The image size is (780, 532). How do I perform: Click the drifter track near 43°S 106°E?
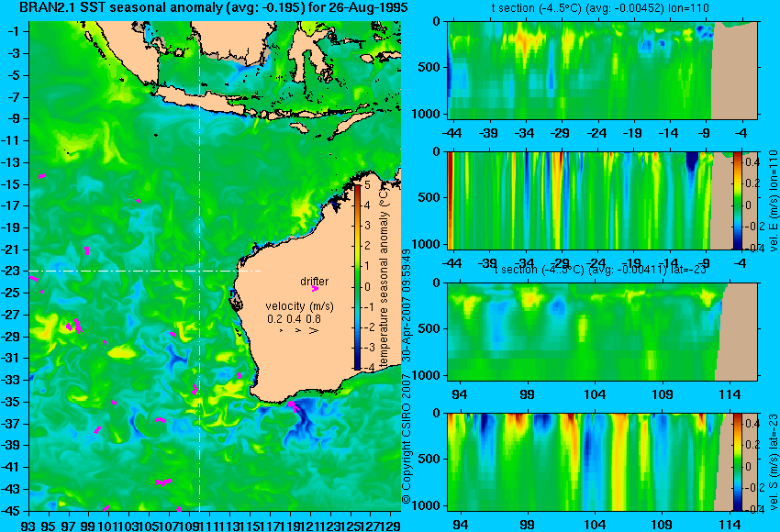(x=163, y=482)
